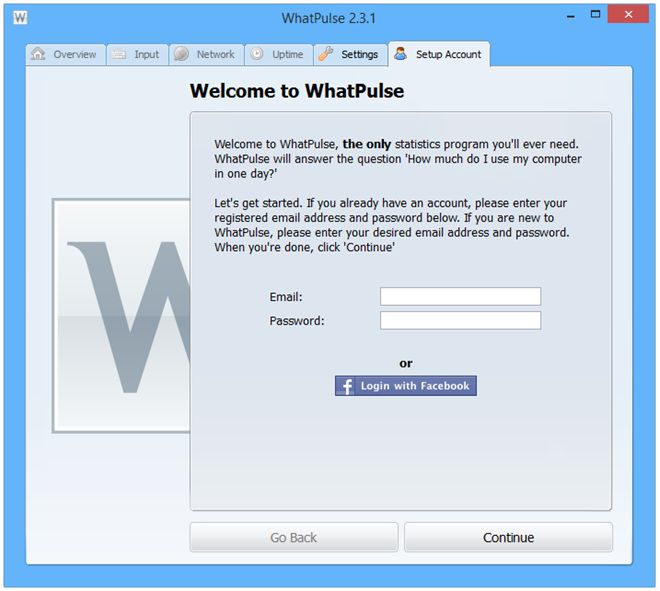The image size is (660, 591).
Task: Select the Setup Account tab
Action: [x=439, y=54]
